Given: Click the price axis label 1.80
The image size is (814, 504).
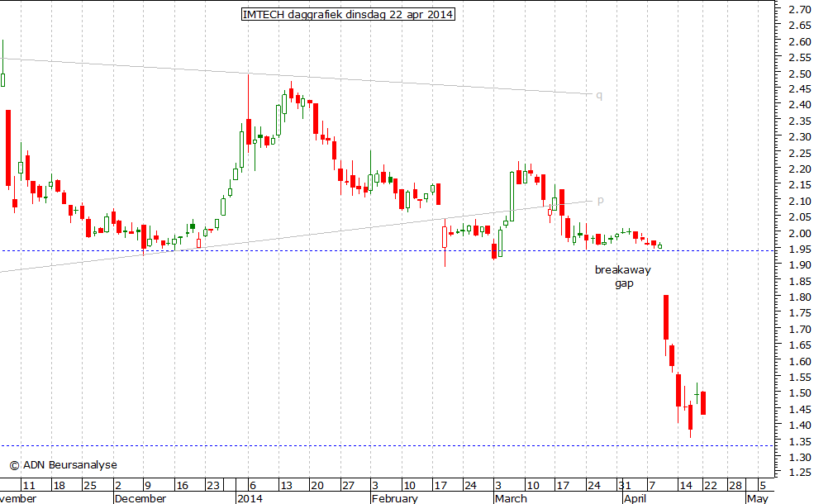Looking at the screenshot, I should (799, 297).
